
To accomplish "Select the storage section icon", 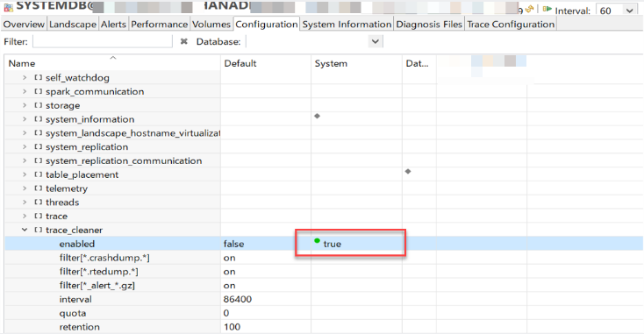I will coord(39,105).
